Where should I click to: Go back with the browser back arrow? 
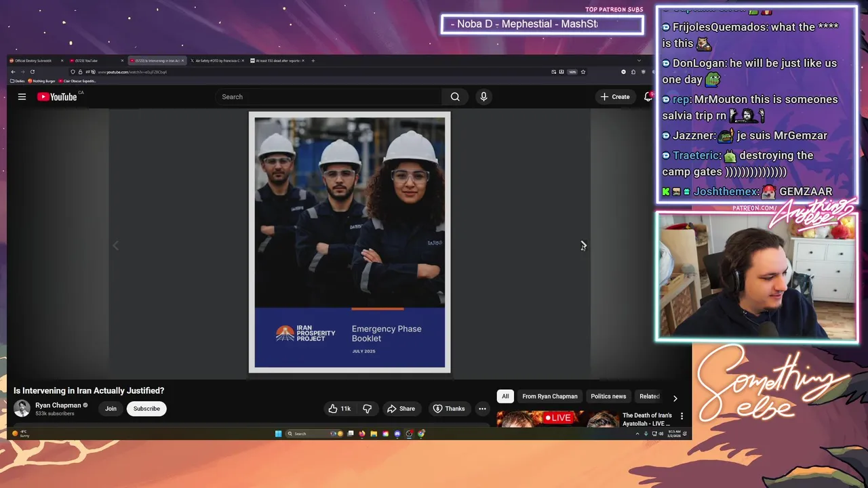tap(13, 72)
